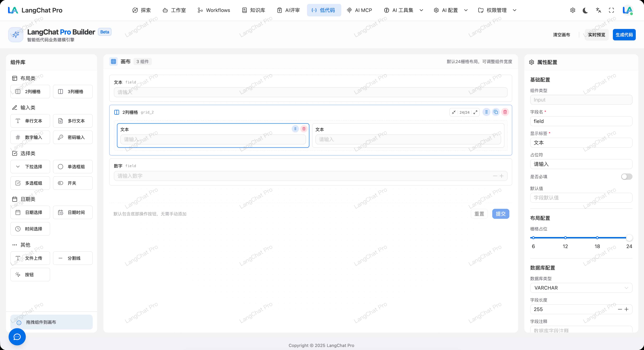
Task: Click the 字段名 input field
Action: [x=581, y=121]
